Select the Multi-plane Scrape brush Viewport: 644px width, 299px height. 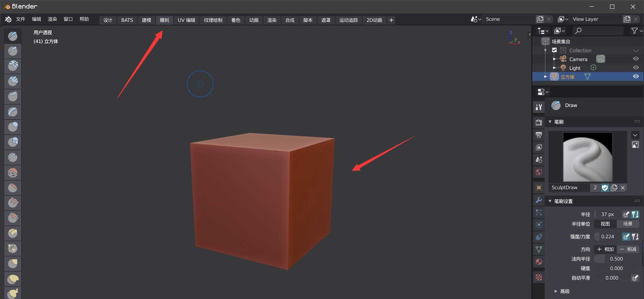13,233
